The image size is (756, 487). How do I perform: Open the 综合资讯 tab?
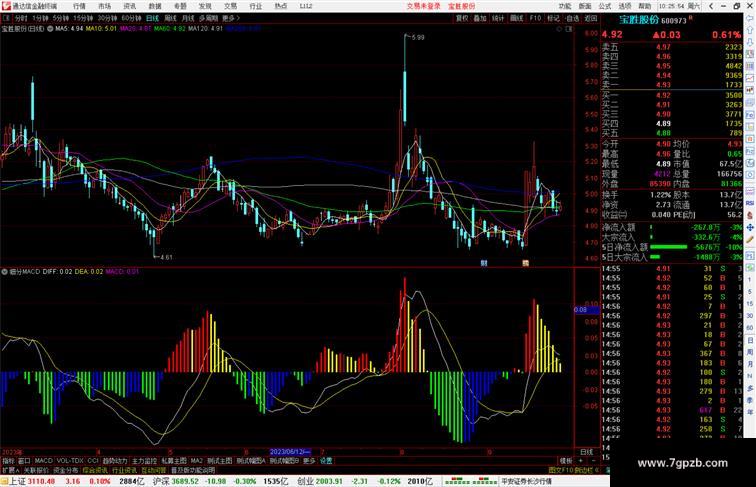[x=95, y=470]
